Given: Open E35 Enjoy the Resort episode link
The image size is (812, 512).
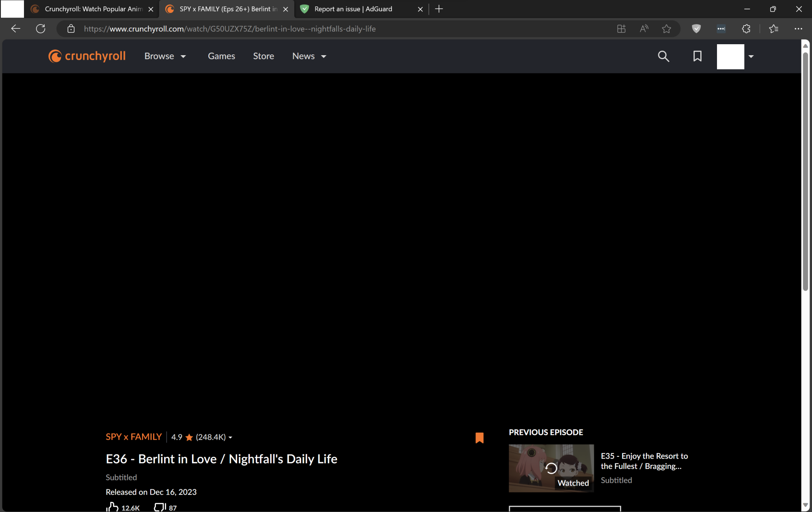Looking at the screenshot, I should click(x=644, y=461).
